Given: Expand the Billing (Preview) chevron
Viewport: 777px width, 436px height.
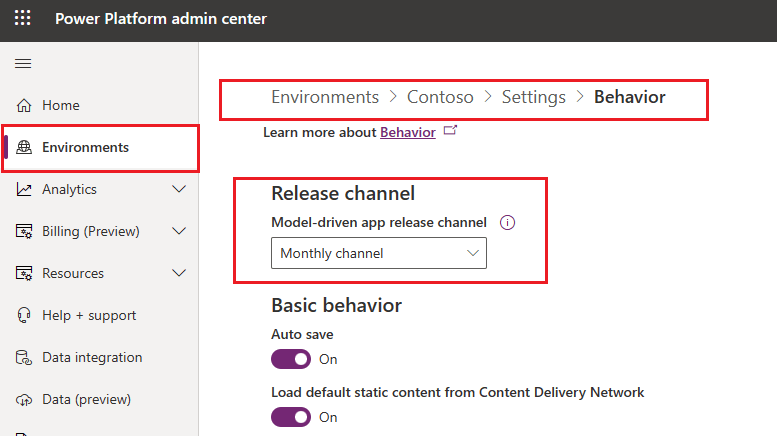Looking at the screenshot, I should pos(179,231).
